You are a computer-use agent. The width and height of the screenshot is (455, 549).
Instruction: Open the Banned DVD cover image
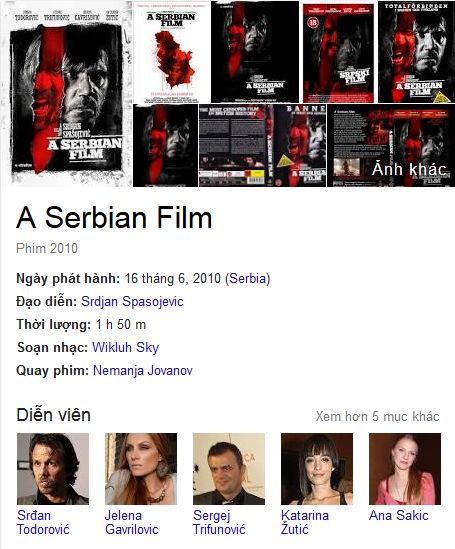point(262,145)
